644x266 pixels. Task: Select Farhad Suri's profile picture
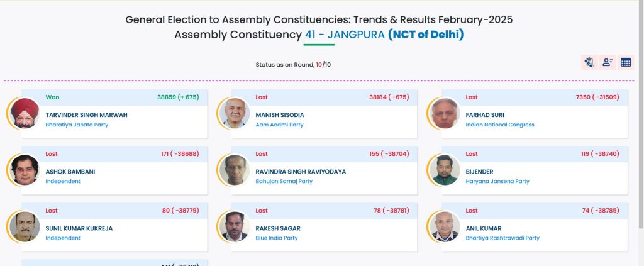pyautogui.click(x=445, y=114)
